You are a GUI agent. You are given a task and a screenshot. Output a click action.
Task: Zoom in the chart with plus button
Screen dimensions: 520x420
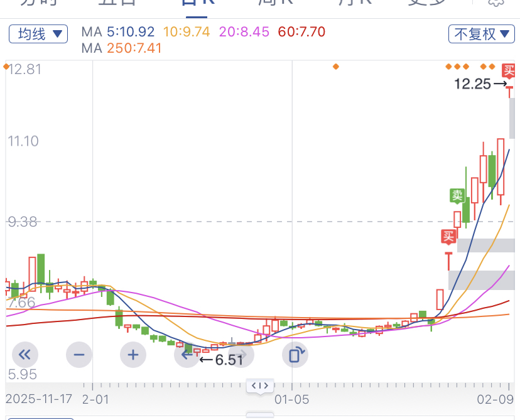click(133, 355)
